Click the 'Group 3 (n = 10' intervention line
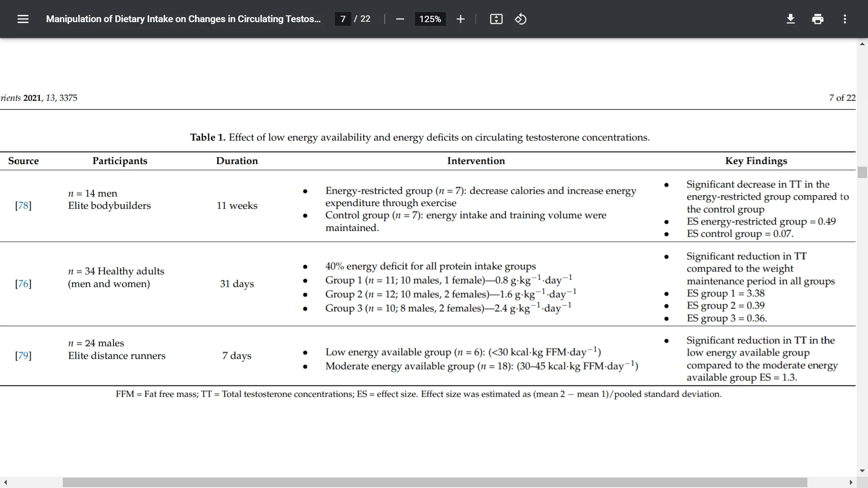Viewport: 868px width, 488px height. pyautogui.click(x=448, y=308)
